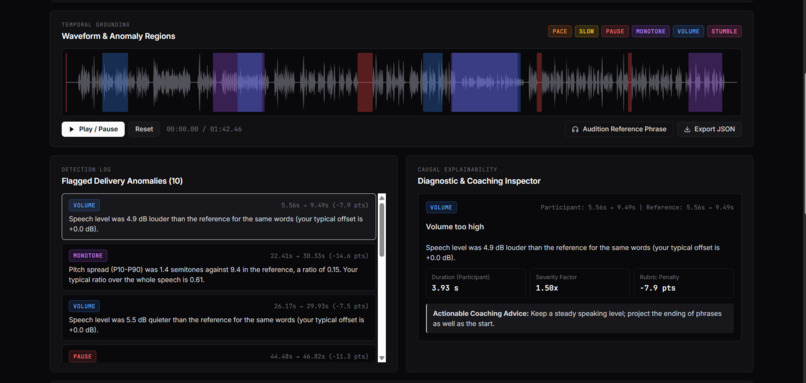
Task: Click the download icon in Export JSON
Action: click(687, 130)
